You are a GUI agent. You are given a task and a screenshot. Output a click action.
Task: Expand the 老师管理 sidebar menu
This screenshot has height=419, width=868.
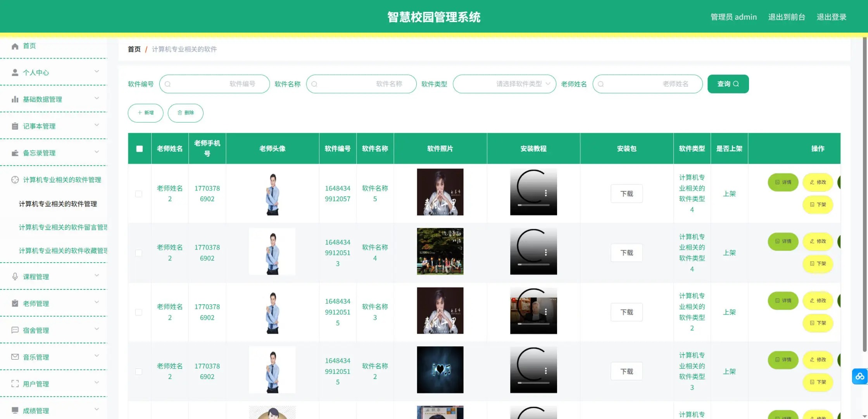pyautogui.click(x=53, y=303)
